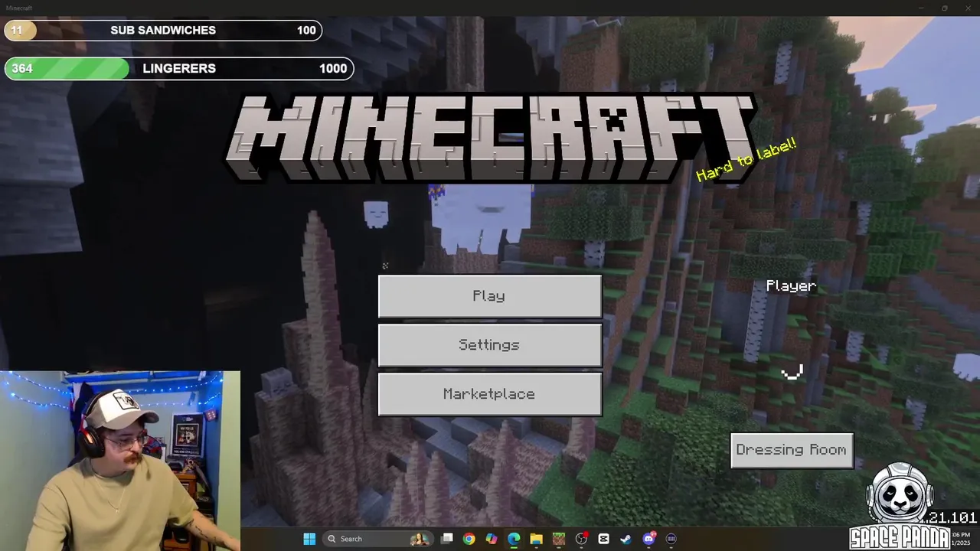Click the "Player" name tag
Viewport: 980px width, 551px height.
click(792, 285)
